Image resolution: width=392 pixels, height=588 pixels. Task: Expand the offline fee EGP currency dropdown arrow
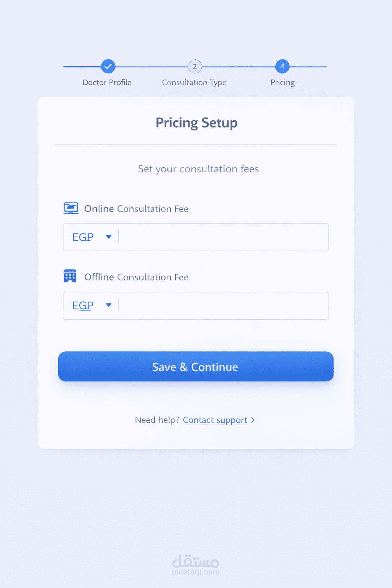(109, 305)
